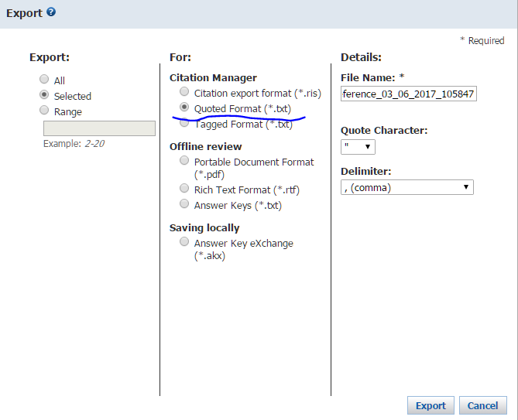Click the Quoted Format (*.txt) label
This screenshot has height=420, width=518.
point(242,108)
